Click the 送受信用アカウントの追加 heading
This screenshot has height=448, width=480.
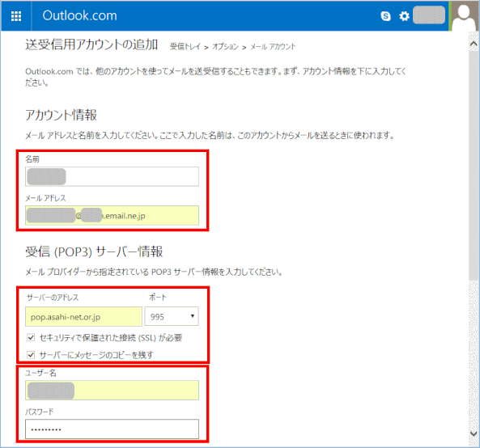pos(91,44)
